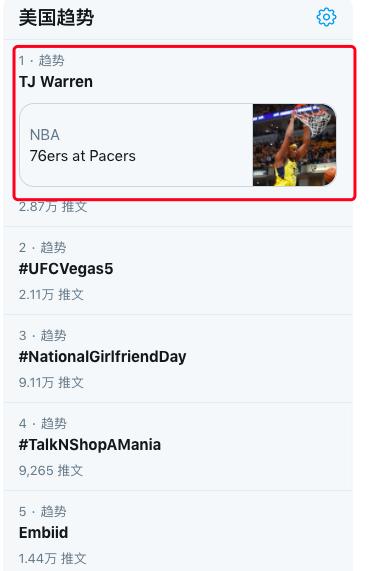Image resolution: width=380 pixels, height=571 pixels.
Task: Click the NBA category label in card
Action: click(44, 135)
